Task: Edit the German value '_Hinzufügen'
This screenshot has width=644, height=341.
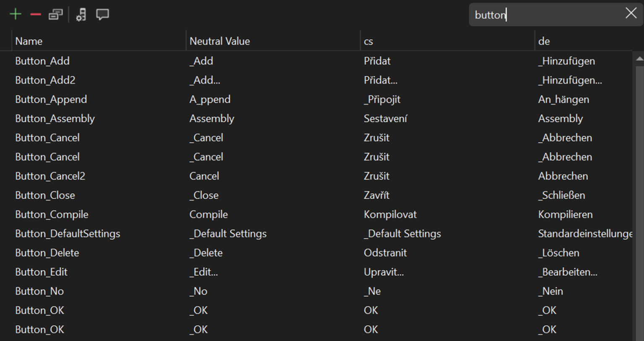Action: (x=566, y=60)
